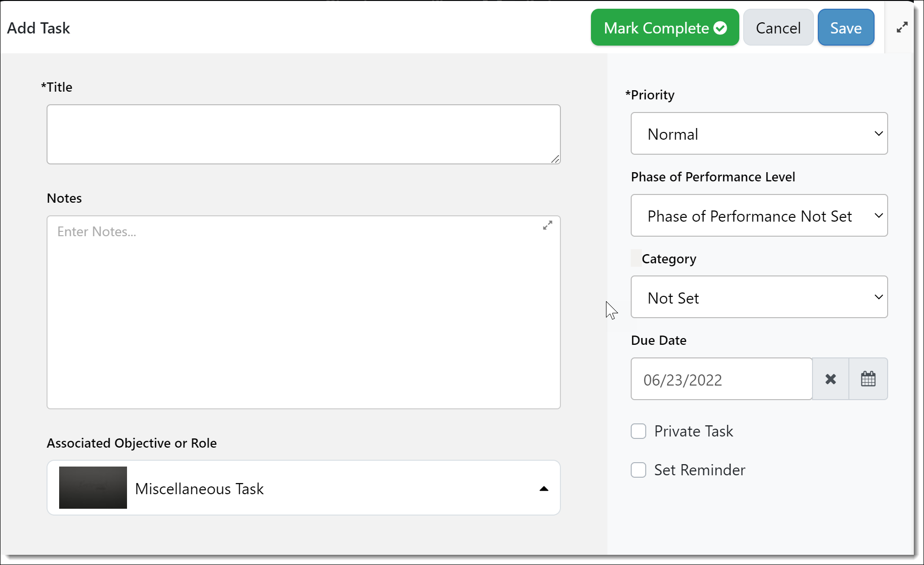
Task: Open the due date calendar picker
Action: click(868, 379)
